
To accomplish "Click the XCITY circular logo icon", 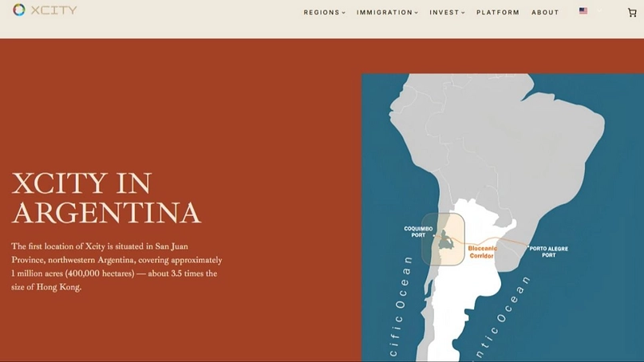I will (x=19, y=10).
